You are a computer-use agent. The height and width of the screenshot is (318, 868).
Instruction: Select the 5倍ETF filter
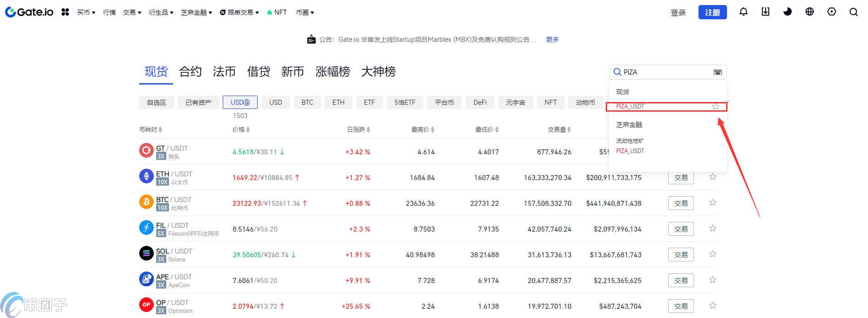[405, 102]
